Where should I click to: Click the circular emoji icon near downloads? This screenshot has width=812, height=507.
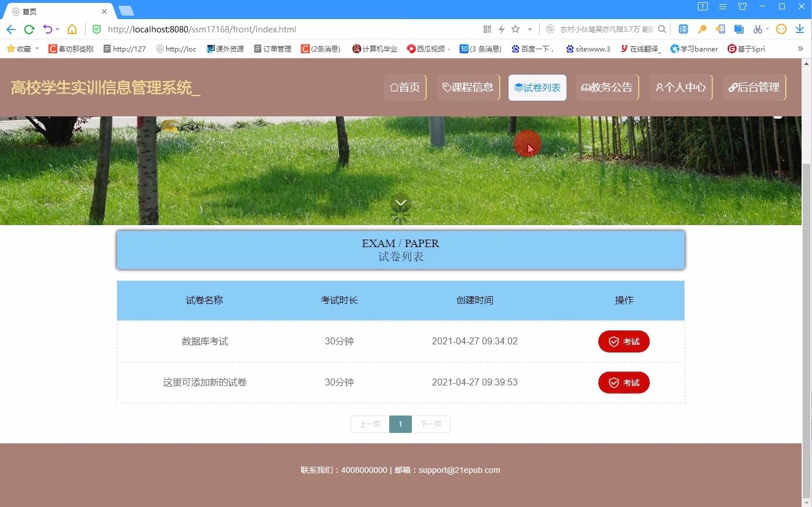781,29
